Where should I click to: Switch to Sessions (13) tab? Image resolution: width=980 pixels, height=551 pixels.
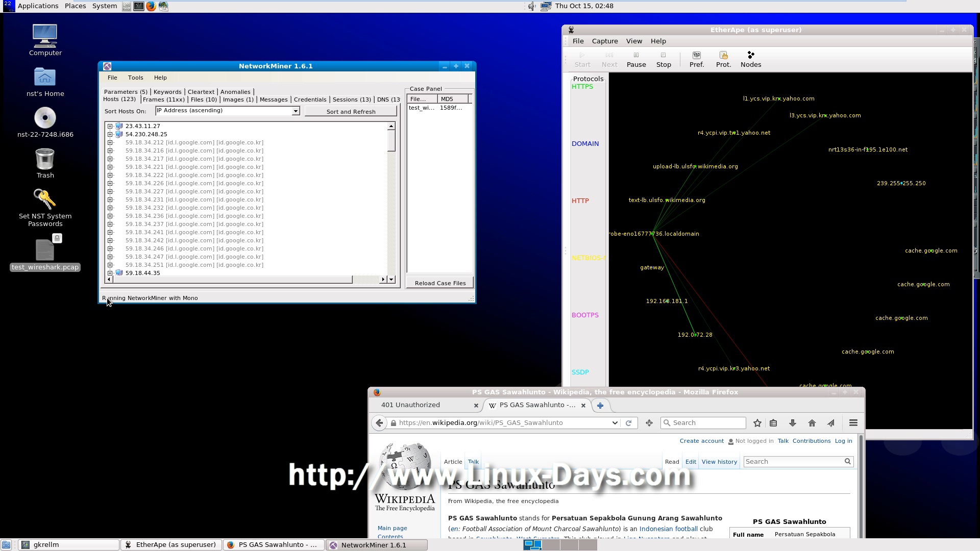coord(352,99)
